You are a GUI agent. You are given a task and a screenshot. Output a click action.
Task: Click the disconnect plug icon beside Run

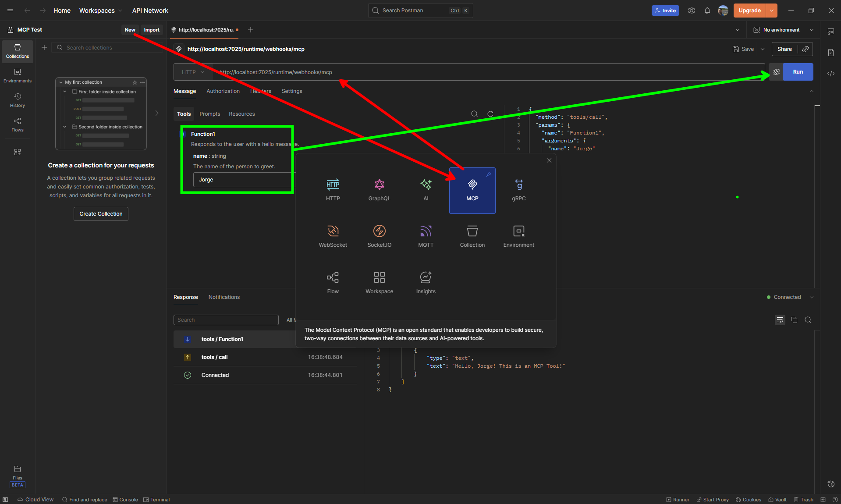[x=776, y=72]
